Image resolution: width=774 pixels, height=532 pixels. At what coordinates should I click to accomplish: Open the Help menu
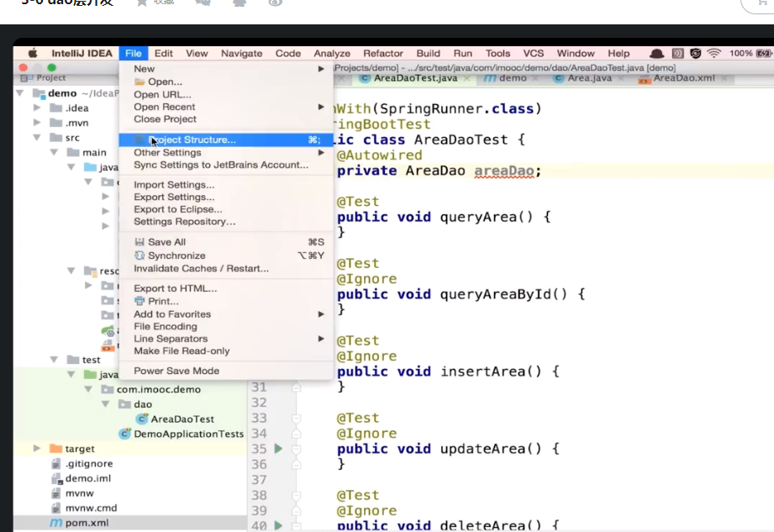(619, 53)
